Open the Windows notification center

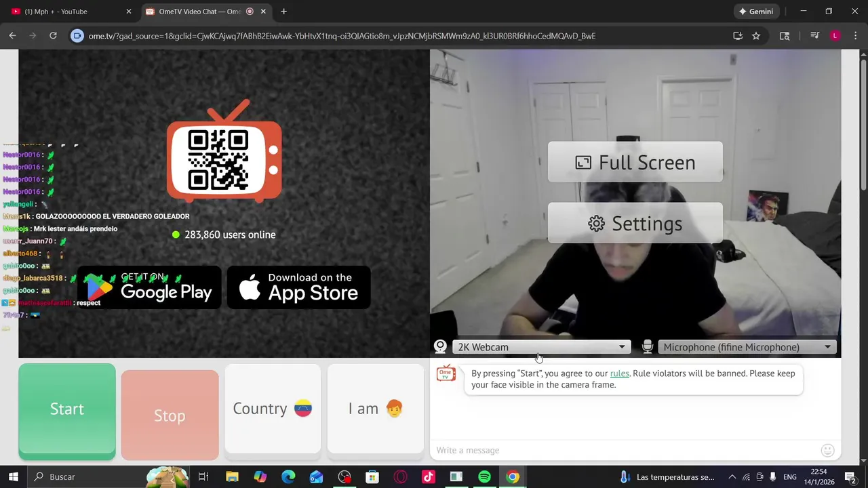click(x=850, y=476)
